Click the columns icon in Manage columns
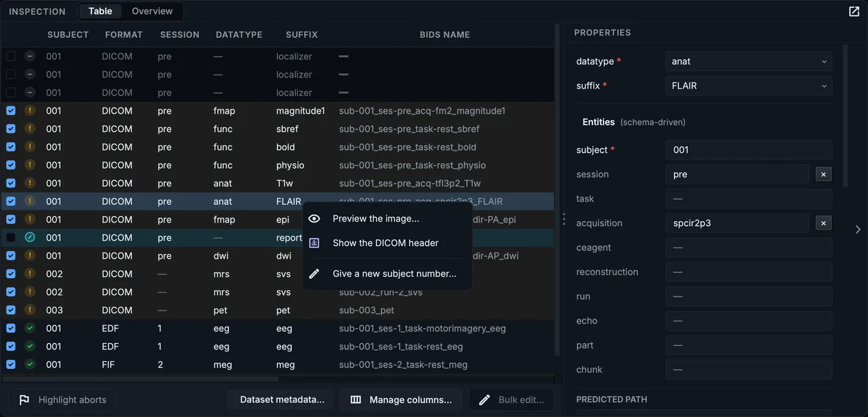This screenshot has width=868, height=417. [x=356, y=400]
